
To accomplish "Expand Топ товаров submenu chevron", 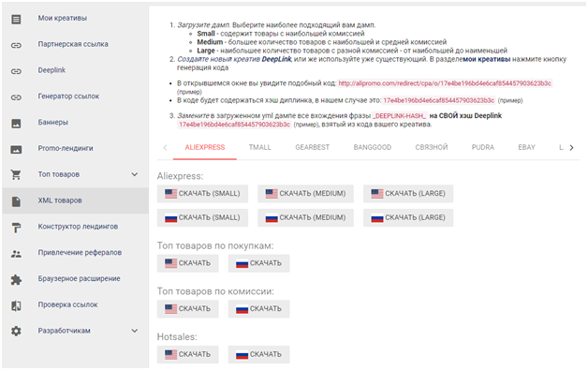I will pos(135,174).
